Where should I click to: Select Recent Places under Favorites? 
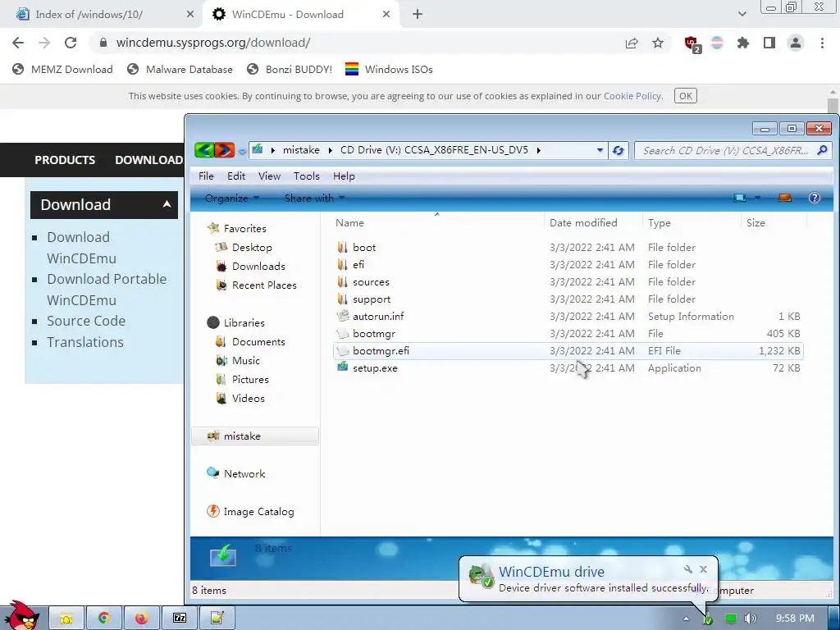264,285
